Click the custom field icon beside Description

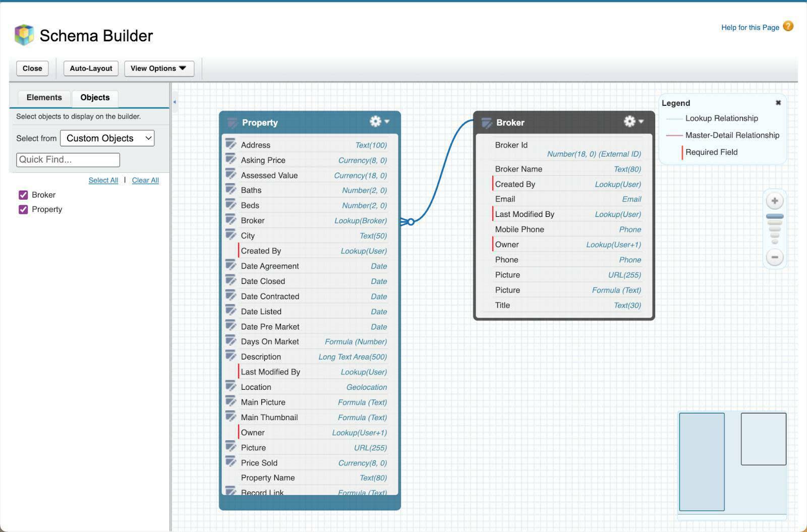pos(231,356)
